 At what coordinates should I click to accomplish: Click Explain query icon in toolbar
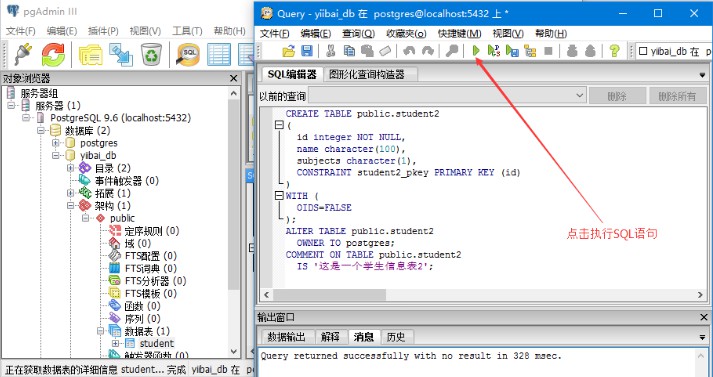click(530, 50)
